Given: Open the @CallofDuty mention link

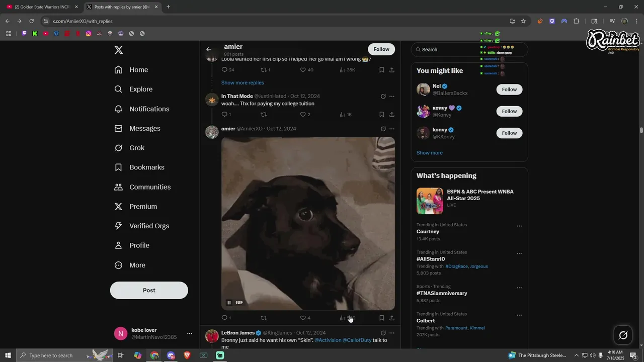Looking at the screenshot, I should [x=357, y=340].
